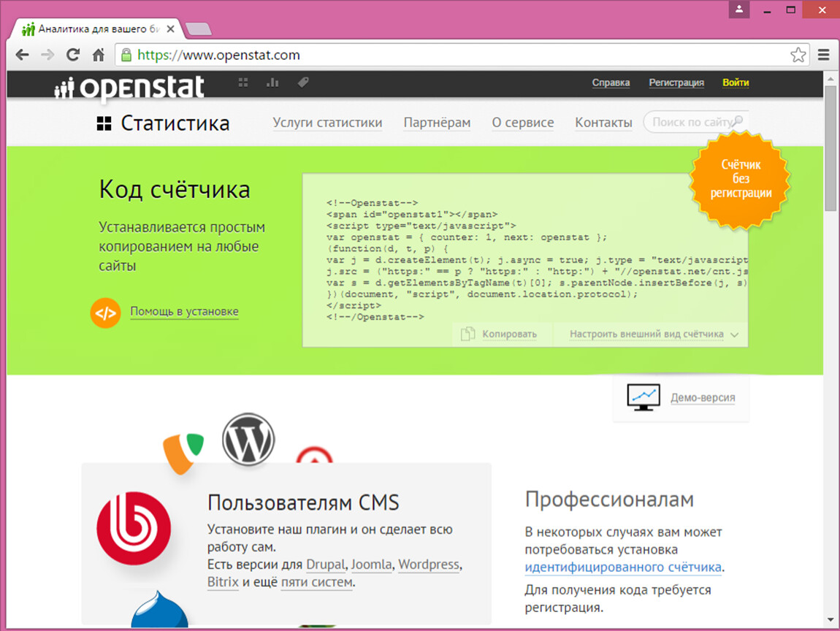Click the WordPress logo
840x631 pixels.
point(248,439)
